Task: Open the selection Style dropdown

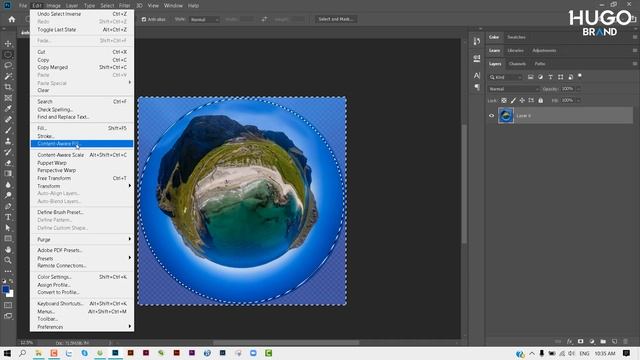Action: (x=204, y=20)
